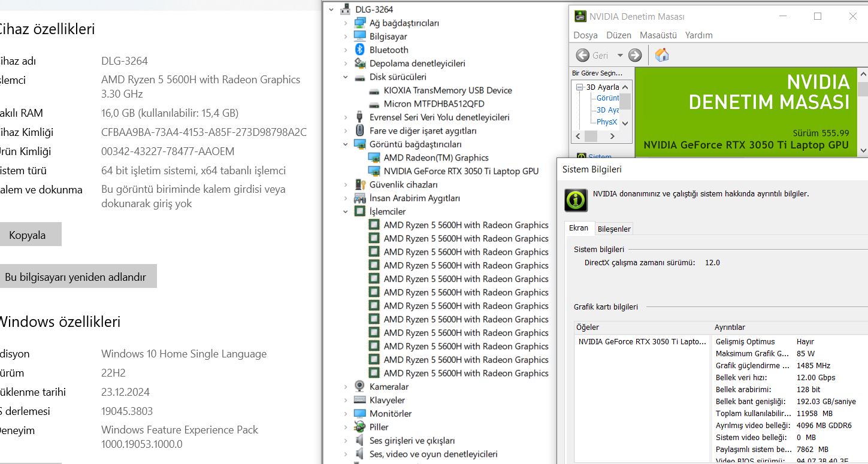Select the Maksimum Grafik G... 85 W row
Viewport: 868px width, 464px height.
[x=790, y=353]
